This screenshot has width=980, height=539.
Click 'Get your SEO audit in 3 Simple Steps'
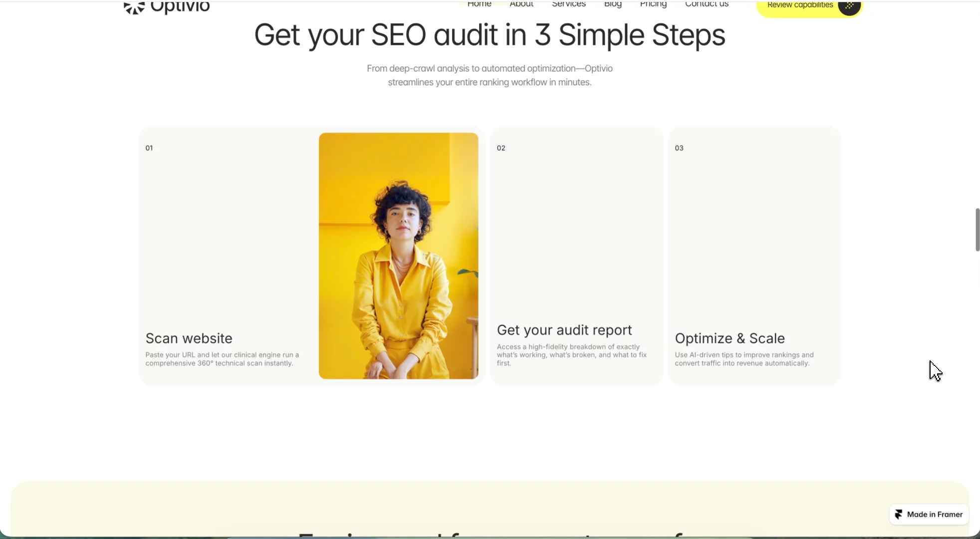[490, 35]
